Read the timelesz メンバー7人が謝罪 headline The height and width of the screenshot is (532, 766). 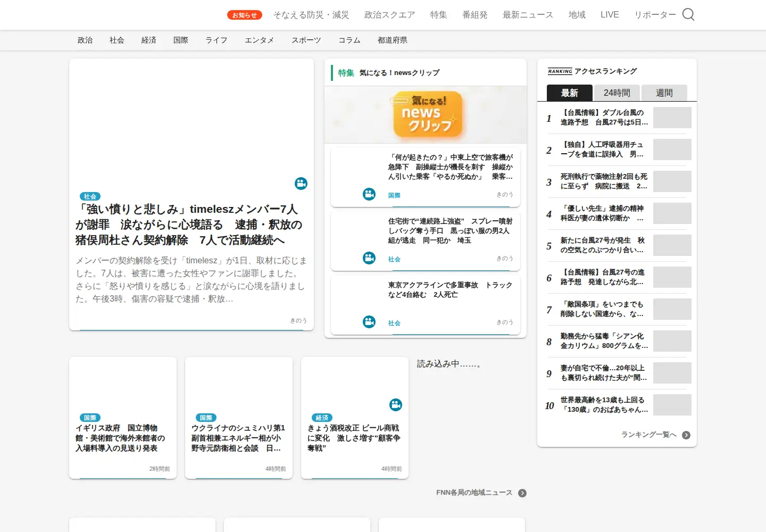189,225
